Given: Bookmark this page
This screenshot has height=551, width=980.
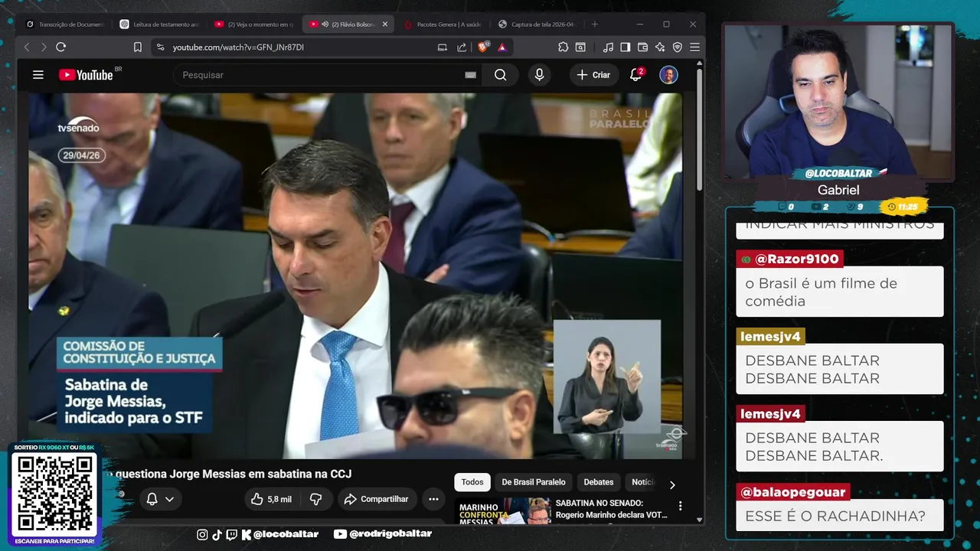Looking at the screenshot, I should tap(138, 47).
